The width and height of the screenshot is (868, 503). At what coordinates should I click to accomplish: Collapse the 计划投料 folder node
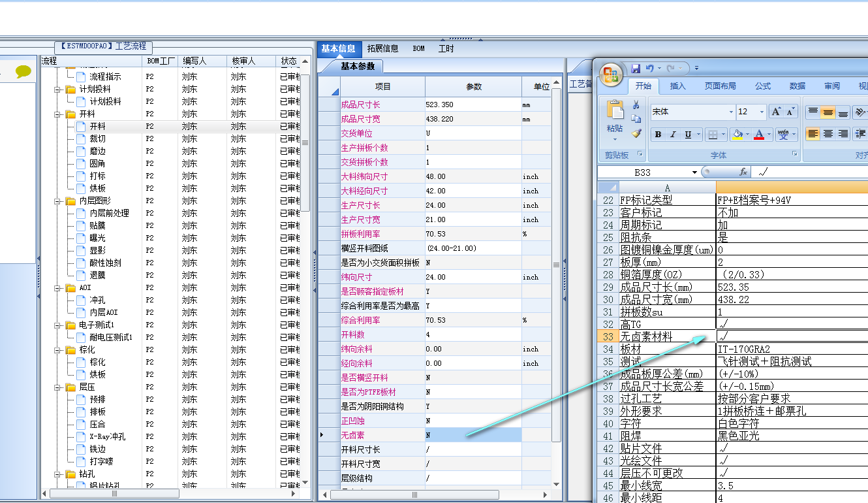pyautogui.click(x=57, y=89)
